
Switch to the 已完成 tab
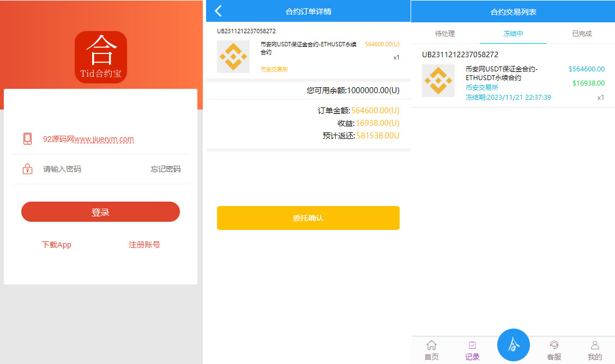point(581,34)
